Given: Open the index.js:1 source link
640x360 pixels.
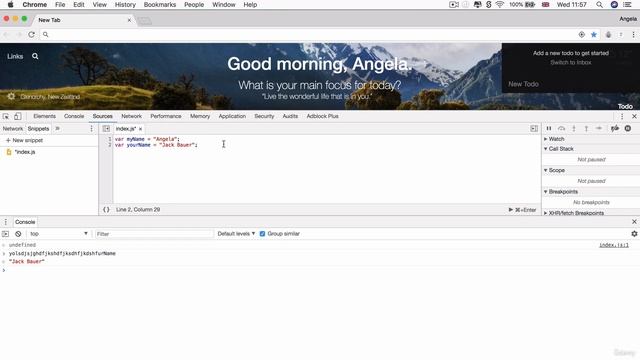Looking at the screenshot, I should pyautogui.click(x=614, y=245).
